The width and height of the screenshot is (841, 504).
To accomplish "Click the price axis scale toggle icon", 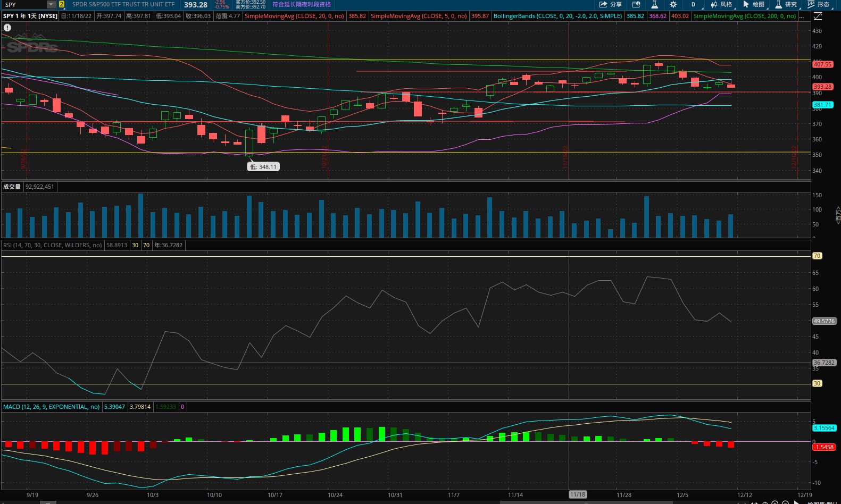I will (818, 16).
